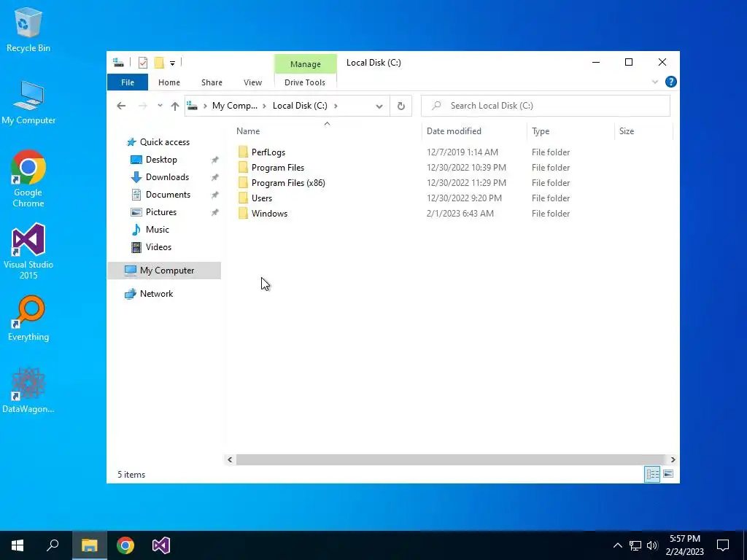Viewport: 747px width, 560px height.
Task: Switch to the View ribbon tab
Action: (x=252, y=82)
